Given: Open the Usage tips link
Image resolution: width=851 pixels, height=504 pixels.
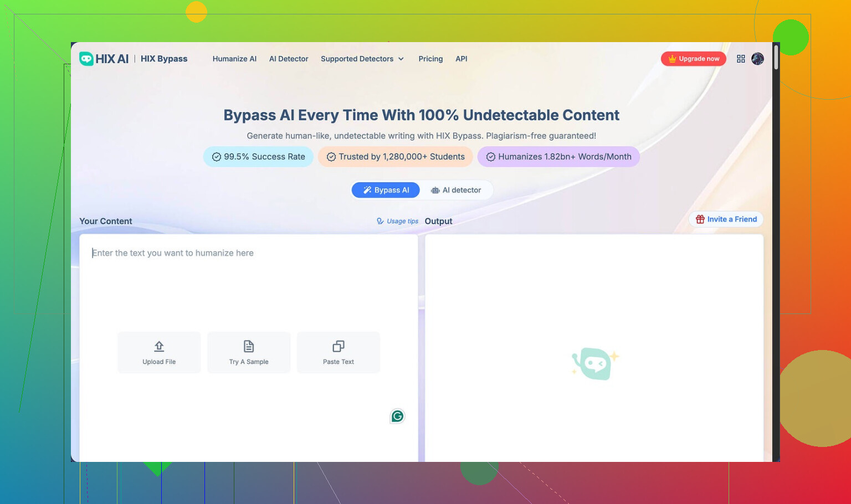Looking at the screenshot, I should [397, 221].
